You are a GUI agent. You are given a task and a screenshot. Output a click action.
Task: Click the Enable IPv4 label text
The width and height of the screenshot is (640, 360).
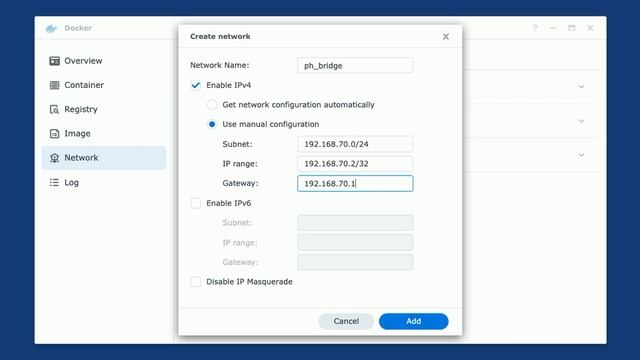(x=229, y=85)
